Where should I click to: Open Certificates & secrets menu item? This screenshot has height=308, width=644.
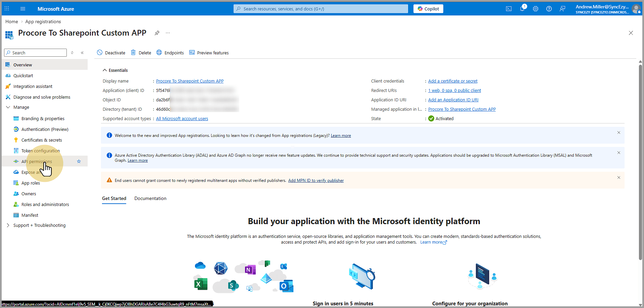(42, 140)
